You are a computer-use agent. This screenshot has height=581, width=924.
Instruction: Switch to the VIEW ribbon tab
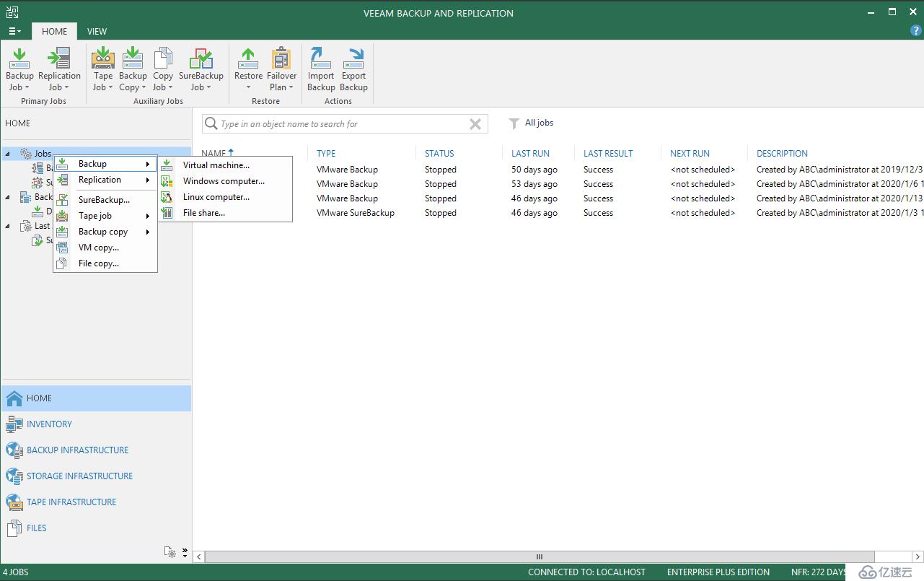pos(97,31)
